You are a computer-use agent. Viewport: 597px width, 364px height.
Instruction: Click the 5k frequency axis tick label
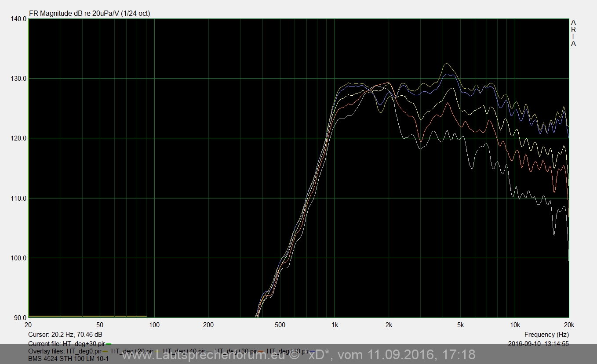[x=460, y=325]
